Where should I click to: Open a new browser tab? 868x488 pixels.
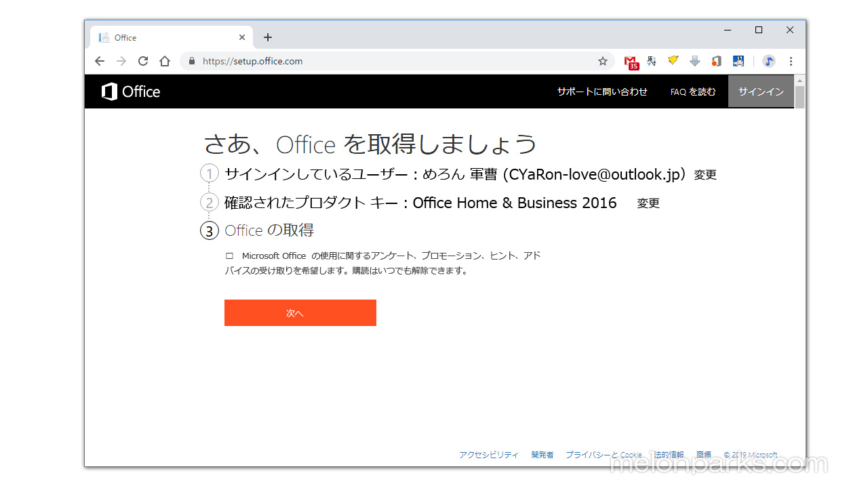point(268,37)
